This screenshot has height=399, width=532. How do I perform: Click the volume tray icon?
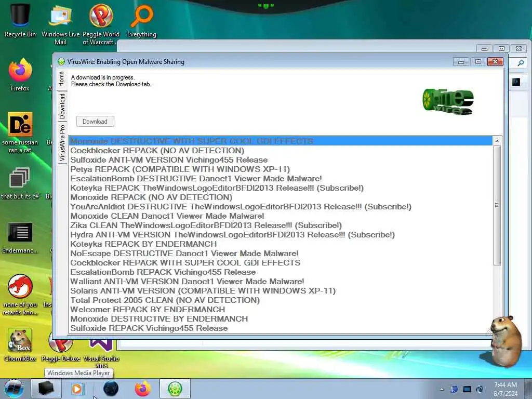pos(480,389)
